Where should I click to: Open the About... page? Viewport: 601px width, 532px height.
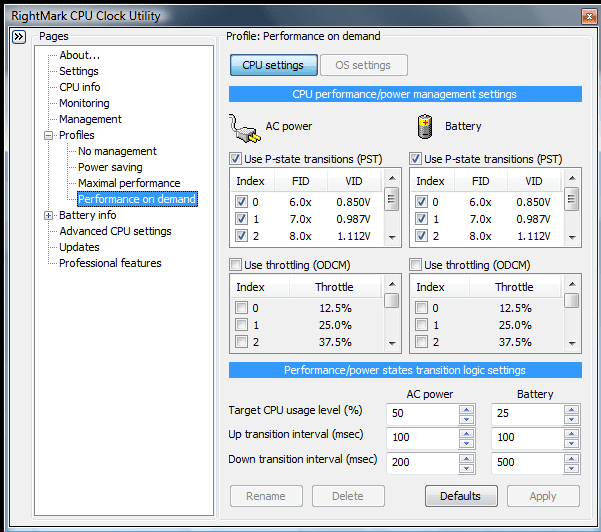coord(79,55)
